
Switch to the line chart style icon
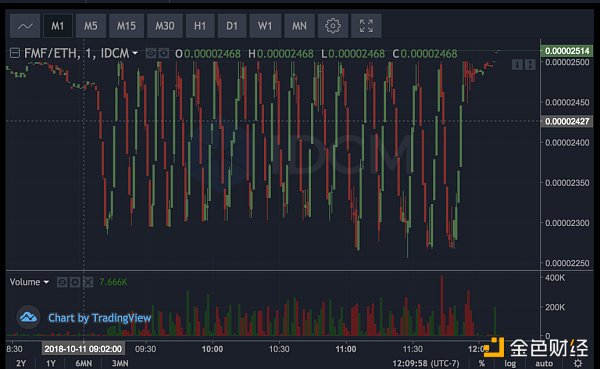25,26
